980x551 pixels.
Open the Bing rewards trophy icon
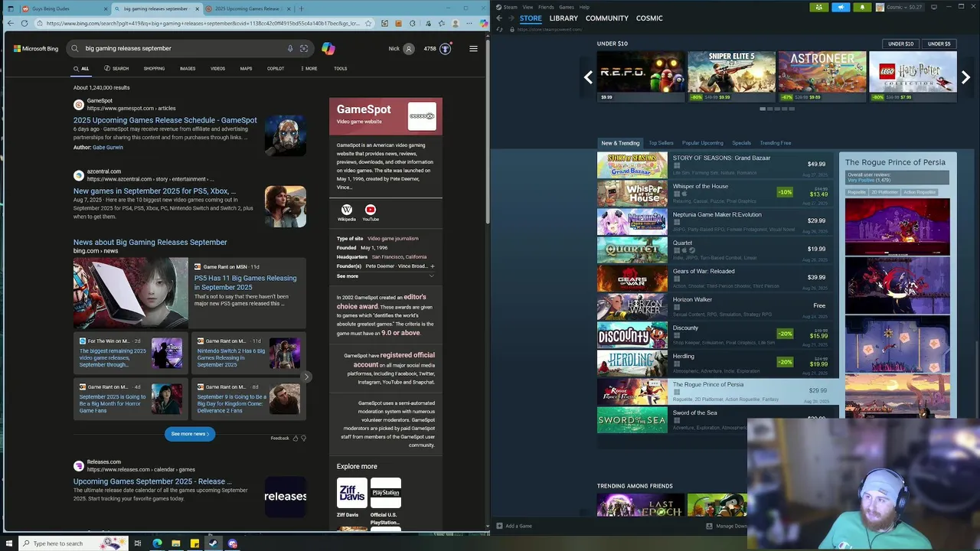[445, 49]
